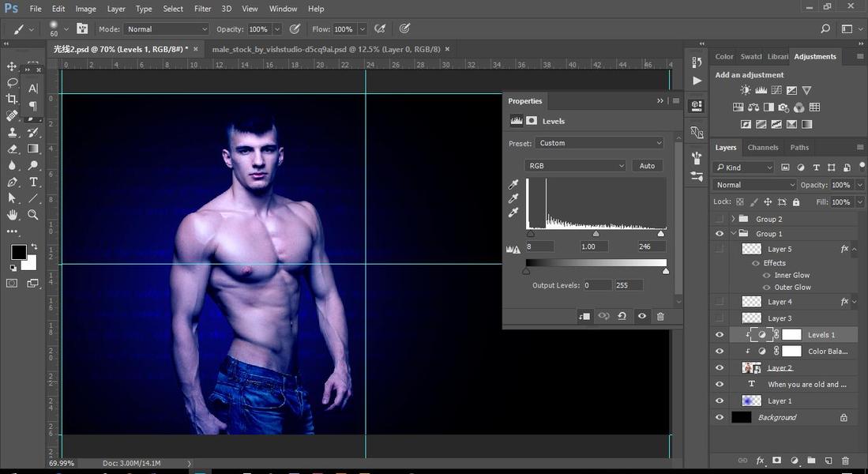The width and height of the screenshot is (868, 474).
Task: Toggle visibility of Layer 1
Action: tap(719, 401)
